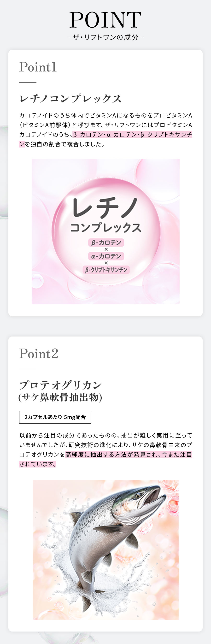Click the 以前から注目の成分 paragraph opening line
The height and width of the screenshot is (644, 211).
[x=105, y=436]
